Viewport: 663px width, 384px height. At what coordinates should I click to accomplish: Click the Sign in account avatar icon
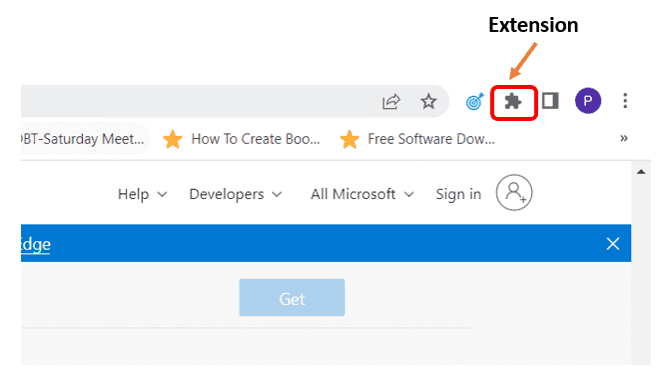tap(514, 193)
